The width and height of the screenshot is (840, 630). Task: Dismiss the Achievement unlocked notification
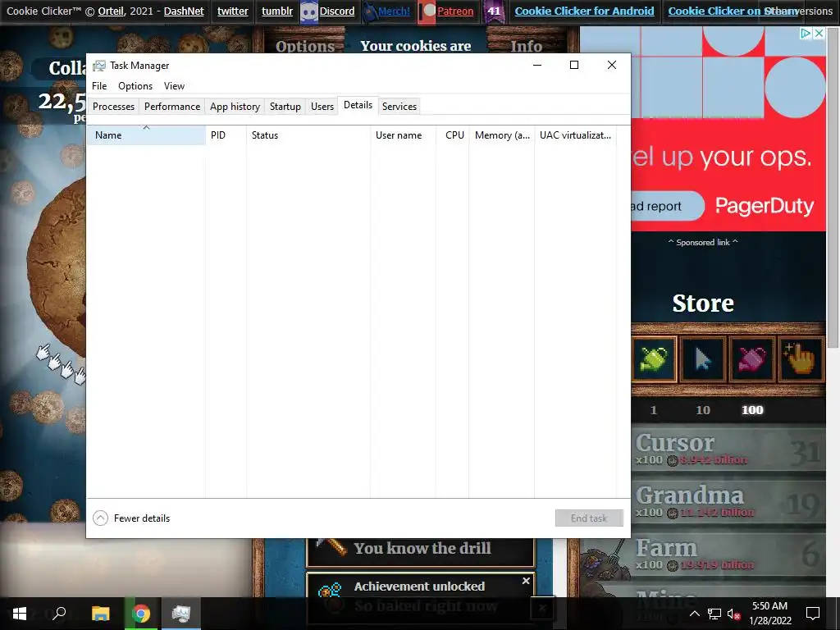pyautogui.click(x=526, y=581)
